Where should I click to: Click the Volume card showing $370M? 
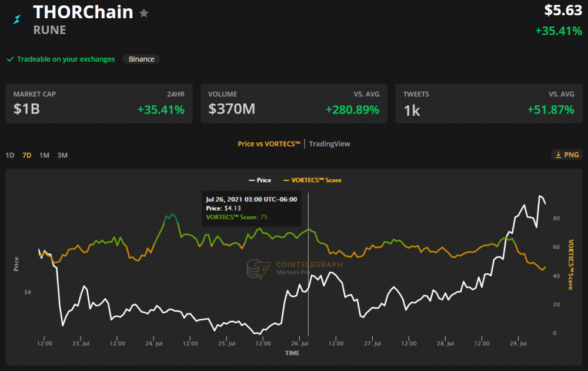[294, 103]
